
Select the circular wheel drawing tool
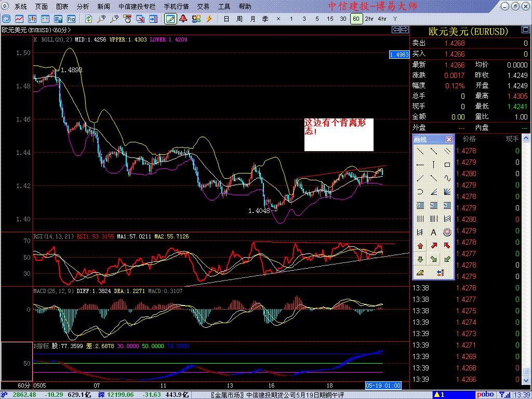(x=447, y=232)
